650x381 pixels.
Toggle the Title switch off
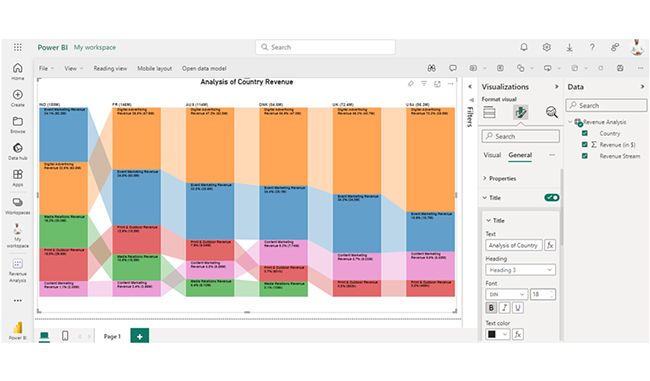(552, 198)
